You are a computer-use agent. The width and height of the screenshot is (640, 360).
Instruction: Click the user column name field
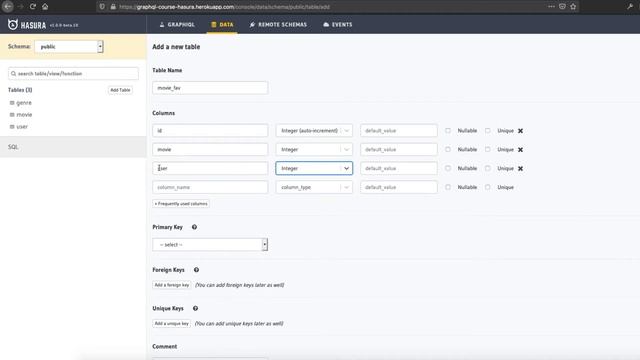pos(210,168)
